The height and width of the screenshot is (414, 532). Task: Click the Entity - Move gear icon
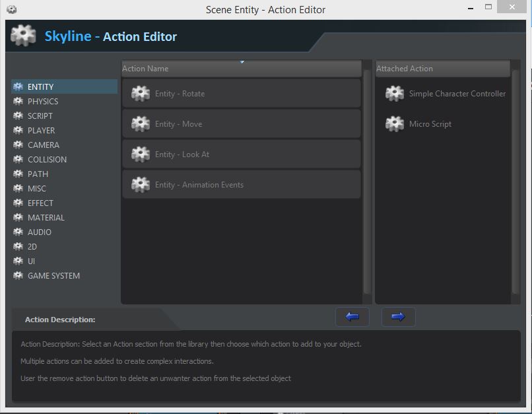[141, 124]
